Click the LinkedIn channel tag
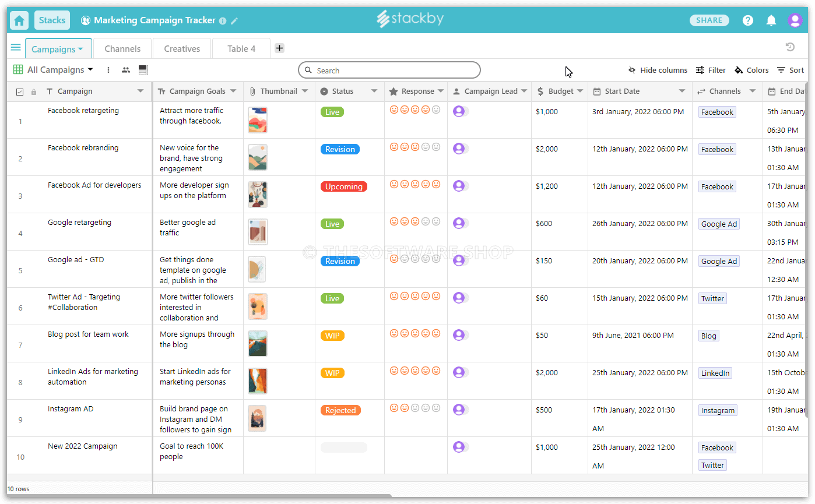This screenshot has width=815, height=504. (x=715, y=373)
